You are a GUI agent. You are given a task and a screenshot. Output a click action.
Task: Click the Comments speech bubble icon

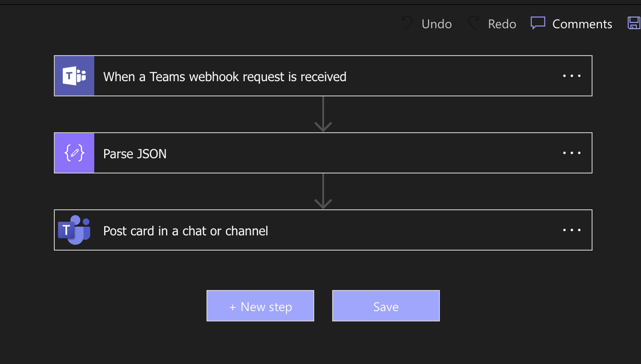tap(538, 23)
